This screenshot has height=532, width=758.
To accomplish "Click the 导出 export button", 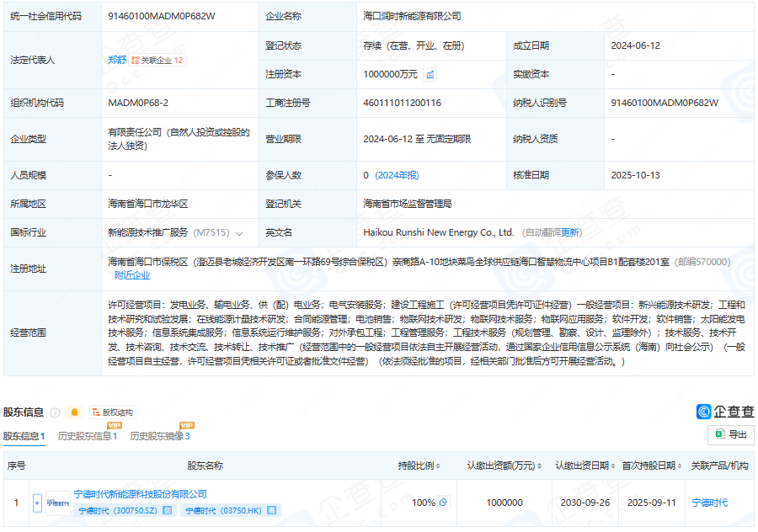I will pyautogui.click(x=729, y=433).
